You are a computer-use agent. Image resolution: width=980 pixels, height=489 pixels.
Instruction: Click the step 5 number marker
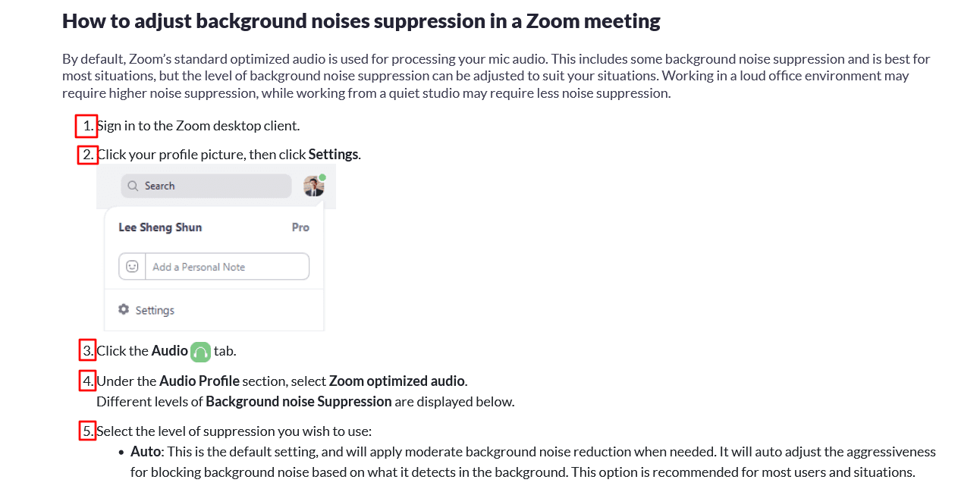[88, 431]
